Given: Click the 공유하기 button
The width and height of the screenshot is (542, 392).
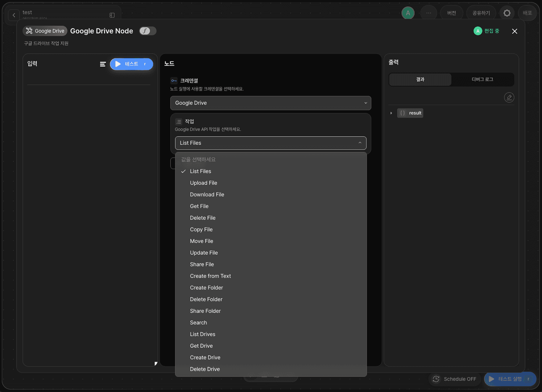Looking at the screenshot, I should click(x=481, y=13).
